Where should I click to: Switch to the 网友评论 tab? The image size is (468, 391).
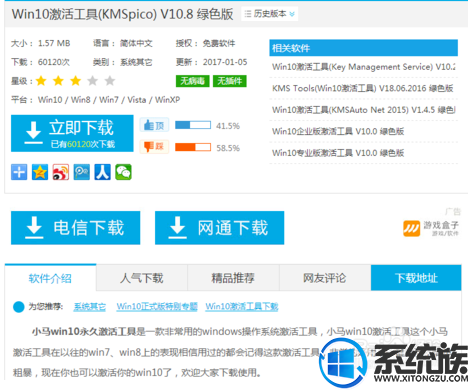coord(325,278)
